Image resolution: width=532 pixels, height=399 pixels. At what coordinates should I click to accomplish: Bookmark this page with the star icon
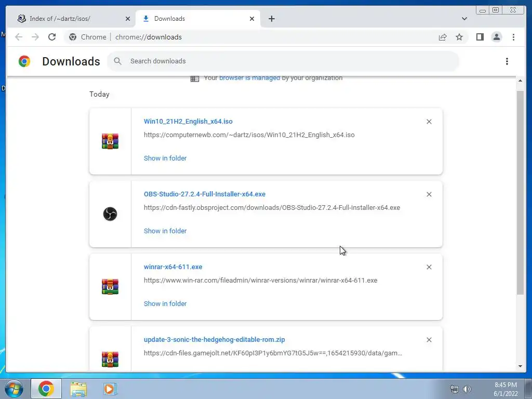459,37
